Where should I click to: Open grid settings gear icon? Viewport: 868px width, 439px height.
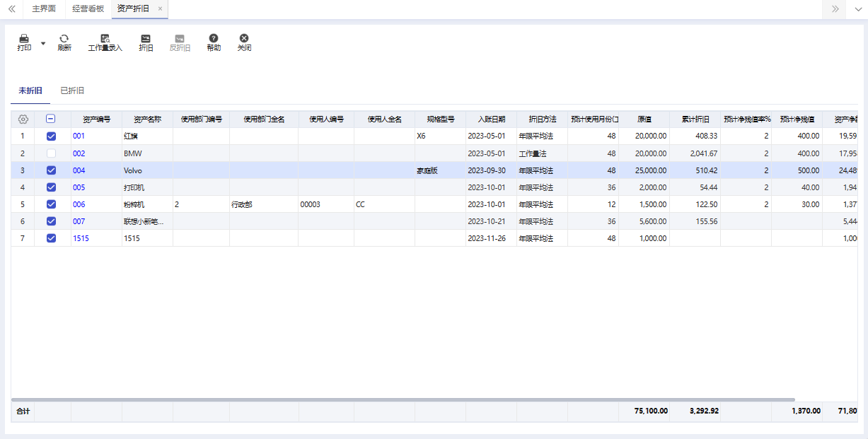(23, 119)
